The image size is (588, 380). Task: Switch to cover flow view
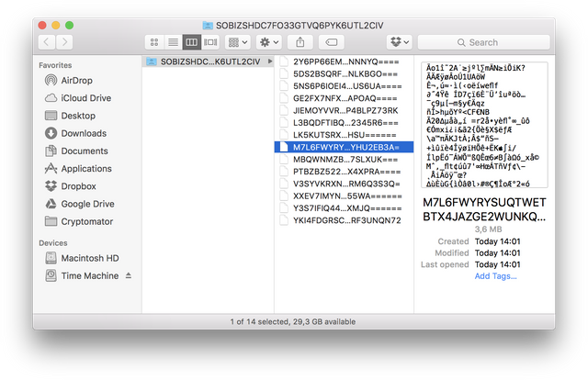tap(210, 42)
